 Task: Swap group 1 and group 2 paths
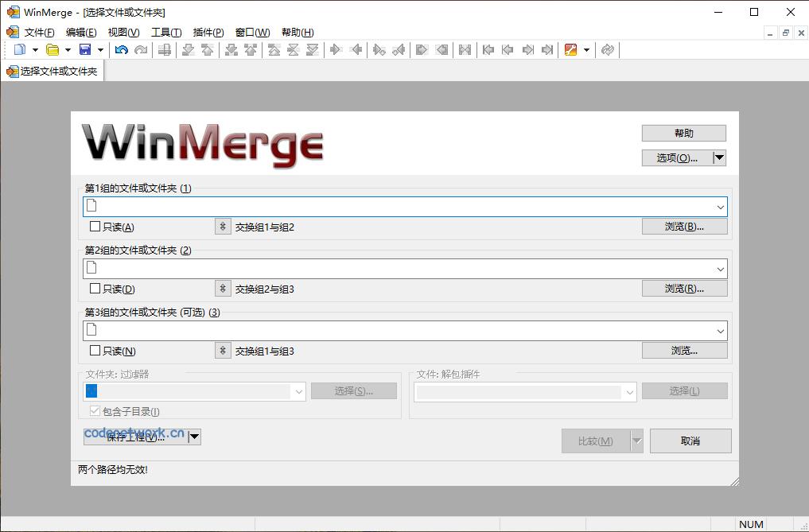223,227
